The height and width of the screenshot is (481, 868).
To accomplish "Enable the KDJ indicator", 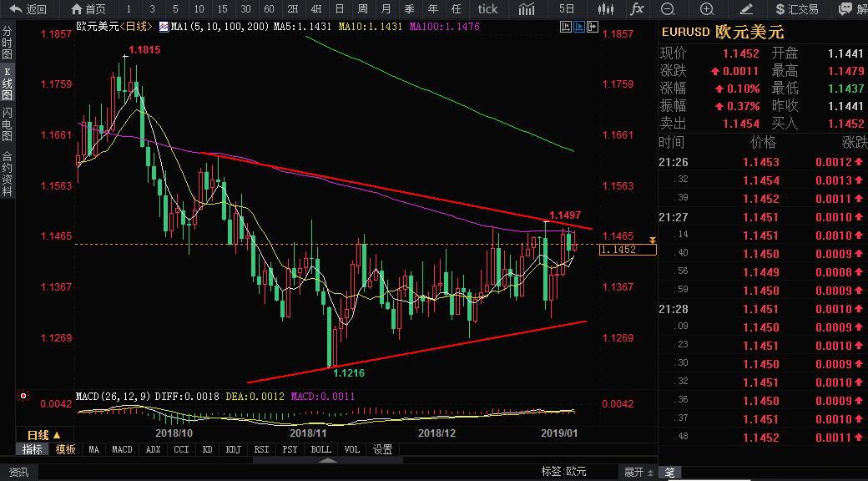I will 234,449.
